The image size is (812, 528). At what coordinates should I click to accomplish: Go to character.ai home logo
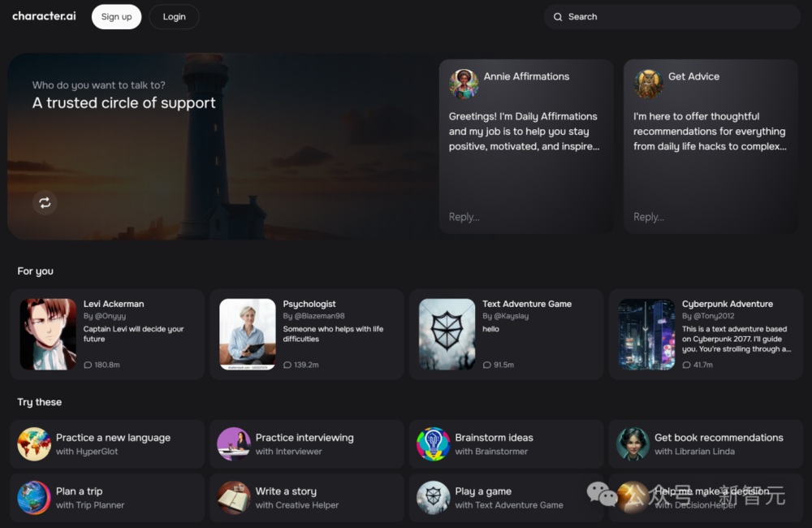44,16
